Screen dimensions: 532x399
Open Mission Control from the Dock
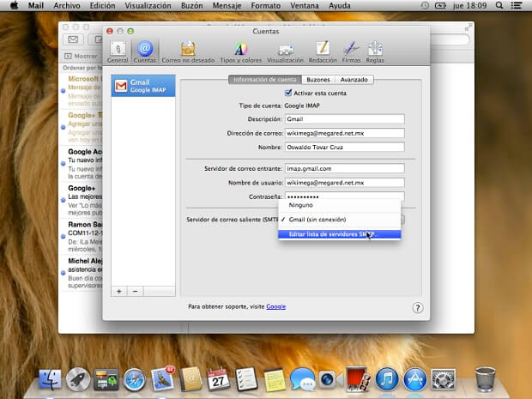pos(106,379)
